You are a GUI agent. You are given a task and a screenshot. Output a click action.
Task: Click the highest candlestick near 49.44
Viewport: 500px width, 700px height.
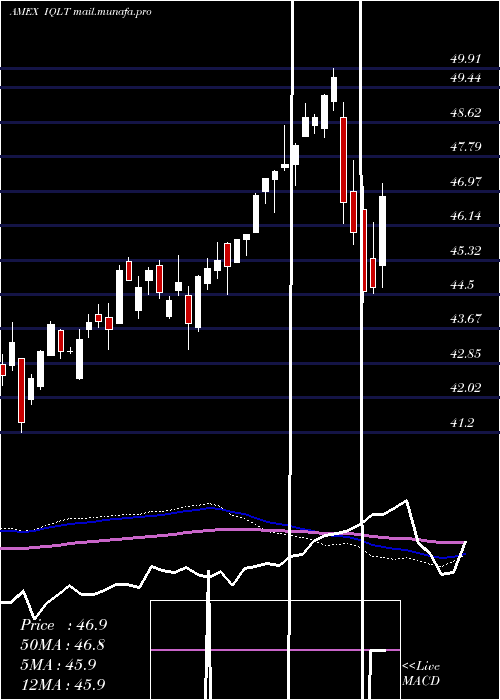click(333, 89)
